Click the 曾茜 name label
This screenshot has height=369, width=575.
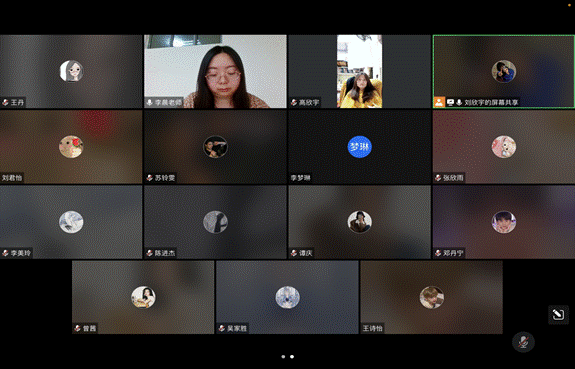[x=89, y=328]
